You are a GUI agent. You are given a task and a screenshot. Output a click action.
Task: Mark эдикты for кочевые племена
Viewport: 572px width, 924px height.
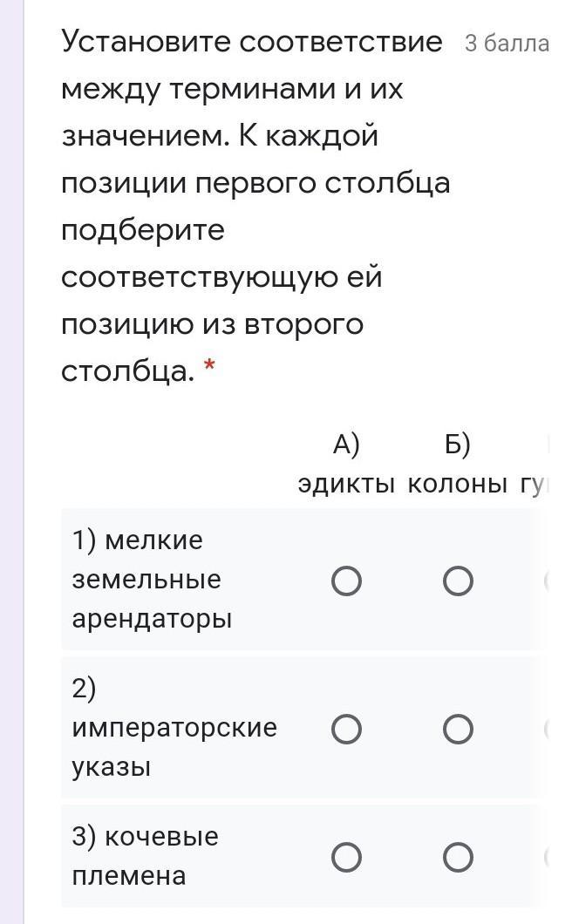click(x=346, y=858)
